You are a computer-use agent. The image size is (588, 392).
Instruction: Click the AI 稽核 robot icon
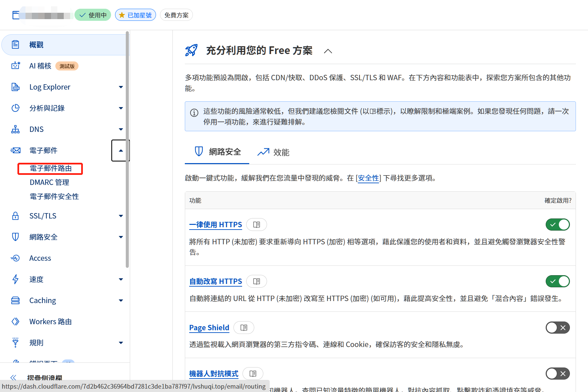click(x=15, y=66)
